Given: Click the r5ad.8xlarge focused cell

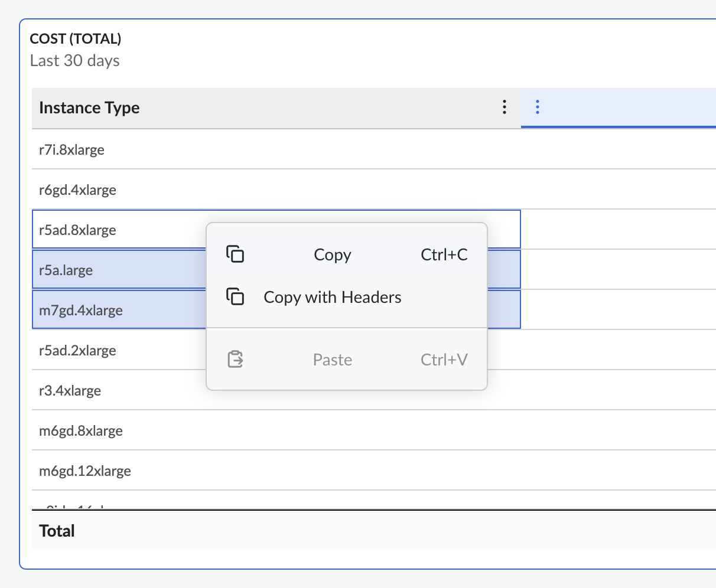Looking at the screenshot, I should (77, 230).
